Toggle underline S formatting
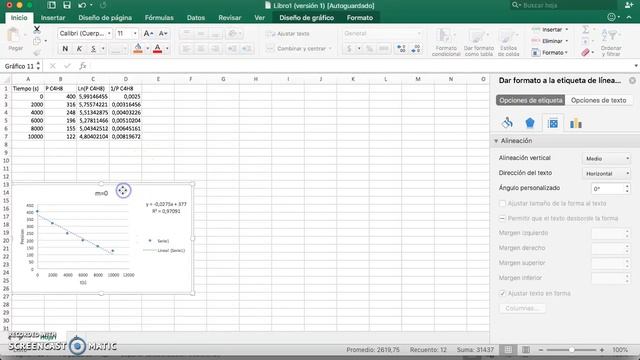 (93, 49)
